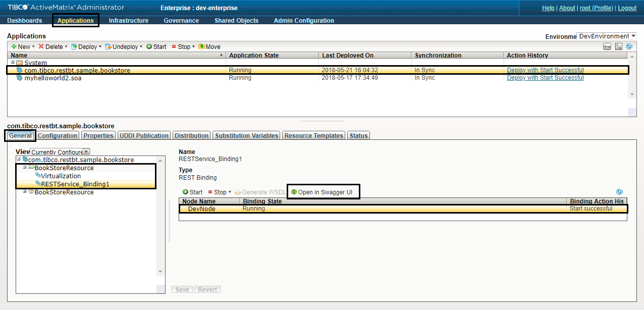The image size is (644, 310).
Task: Open the Admin Configuration menu
Action: [304, 21]
